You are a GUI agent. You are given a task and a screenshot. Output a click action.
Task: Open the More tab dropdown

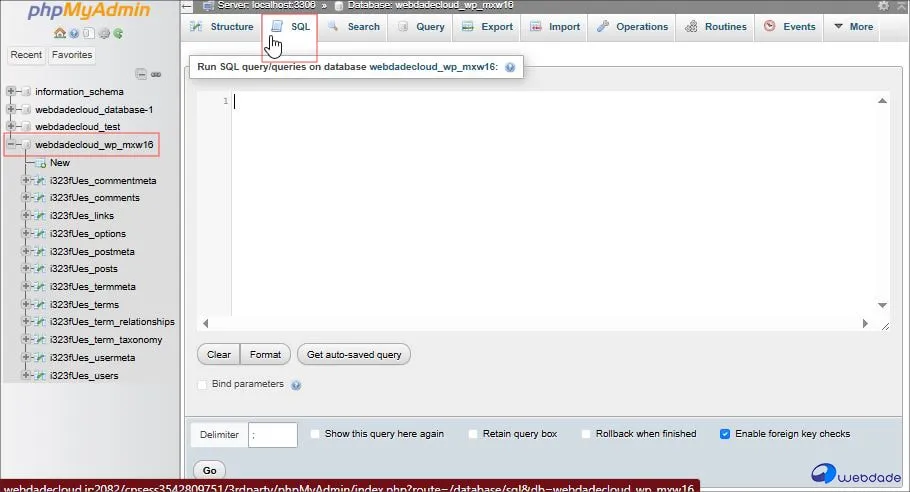tap(853, 27)
